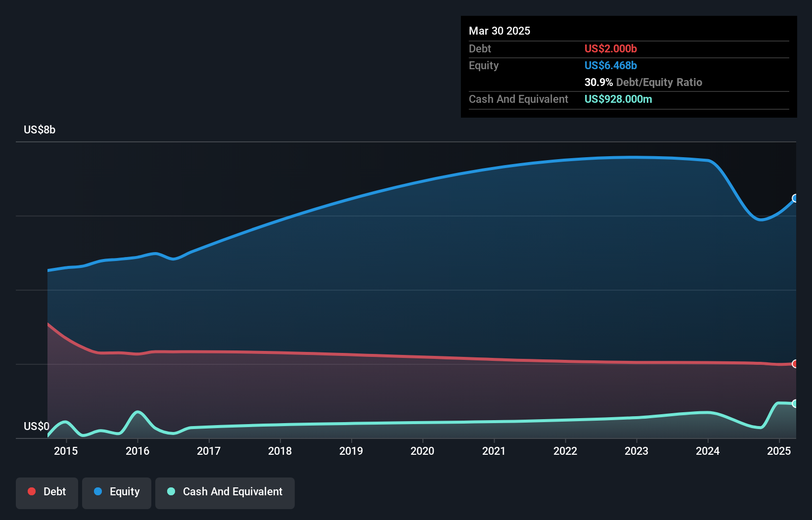Click the 2020 x-axis label
The width and height of the screenshot is (812, 520).
[422, 451]
